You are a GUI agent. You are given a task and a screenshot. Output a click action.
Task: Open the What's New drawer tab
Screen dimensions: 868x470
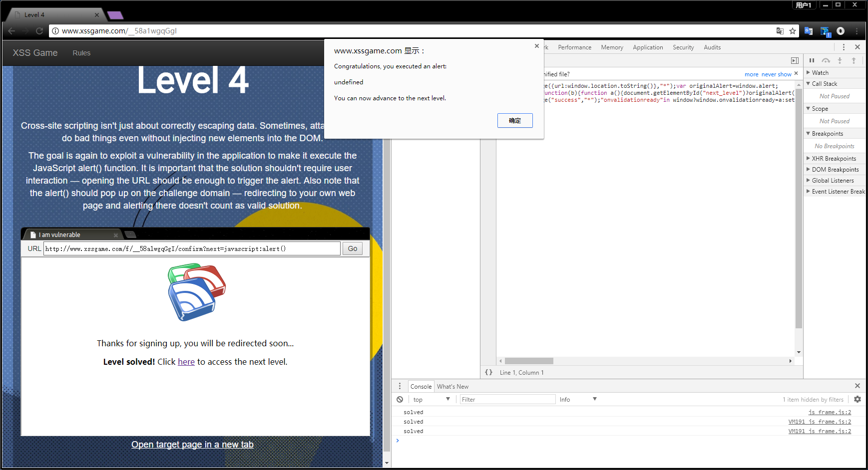click(x=452, y=387)
